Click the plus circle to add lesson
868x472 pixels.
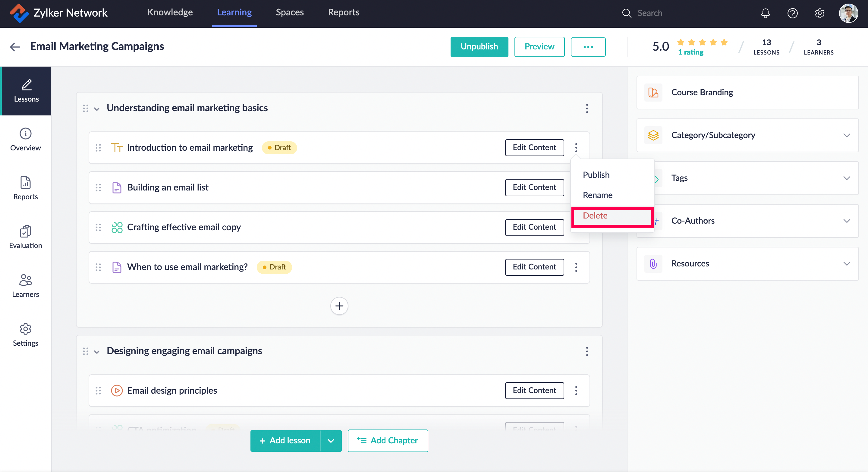pos(339,306)
